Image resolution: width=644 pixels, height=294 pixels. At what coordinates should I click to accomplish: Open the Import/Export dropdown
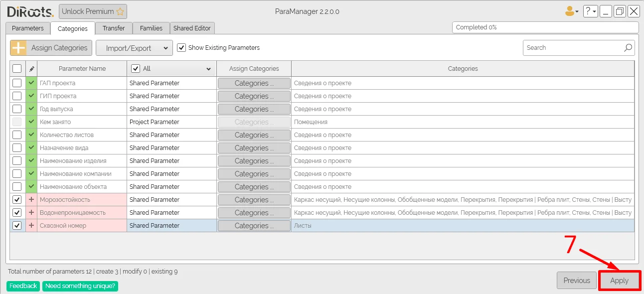pyautogui.click(x=134, y=48)
